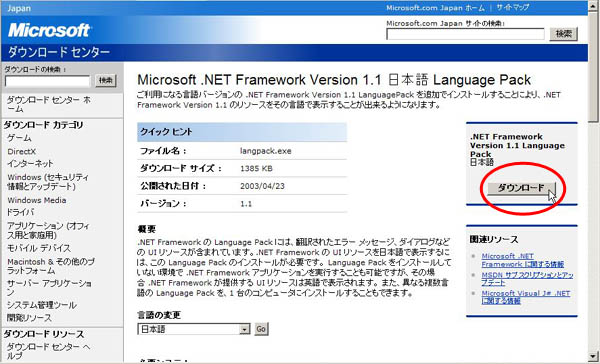The image size is (600, 364).
Task: Open the サーバー アプリケーション category
Action: click(49, 288)
